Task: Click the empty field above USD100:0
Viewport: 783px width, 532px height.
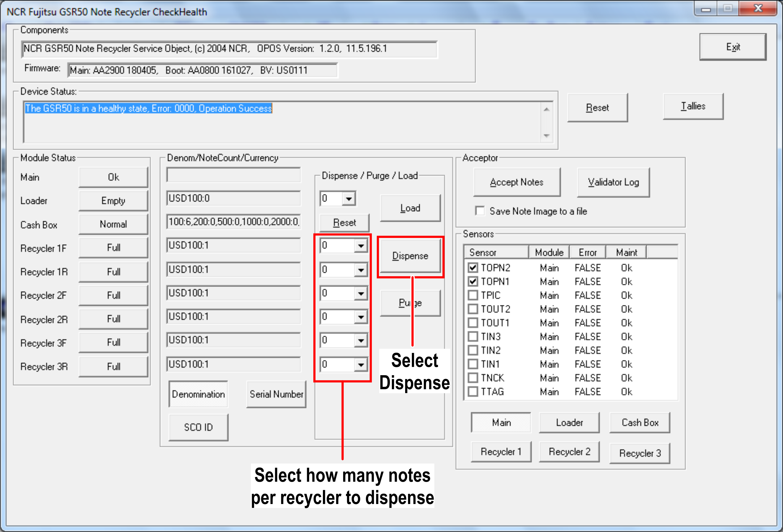Action: click(233, 175)
